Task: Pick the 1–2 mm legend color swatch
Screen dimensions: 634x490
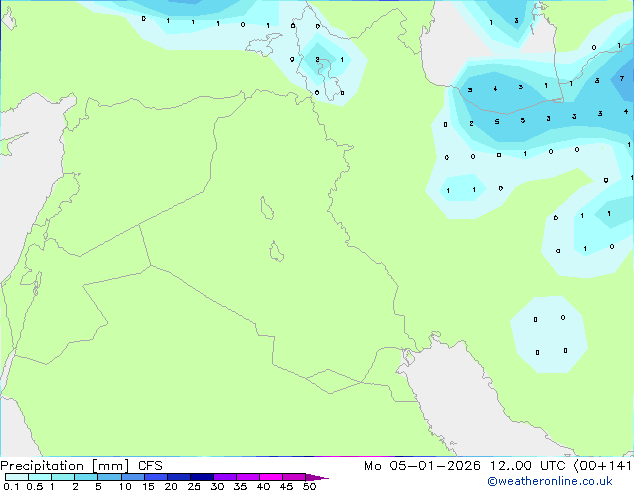Action: coord(63,477)
